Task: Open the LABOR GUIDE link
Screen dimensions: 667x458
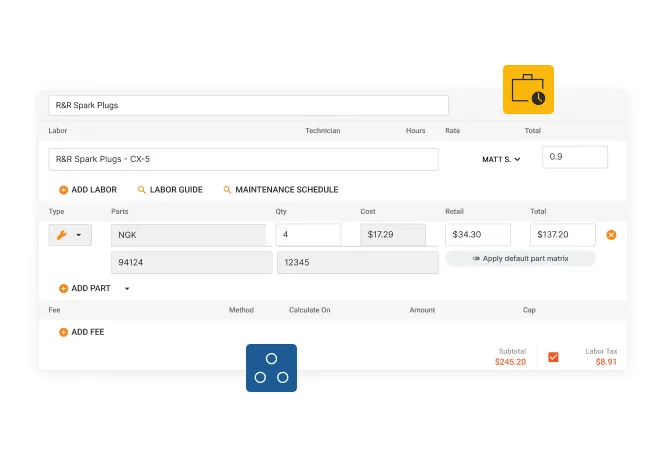Action: tap(170, 190)
